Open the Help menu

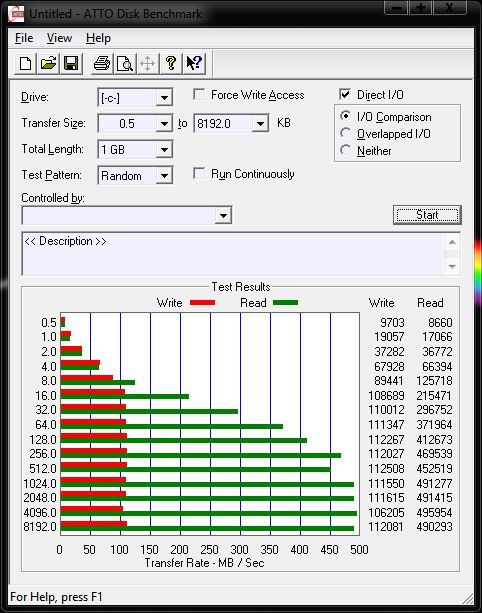tap(99, 38)
